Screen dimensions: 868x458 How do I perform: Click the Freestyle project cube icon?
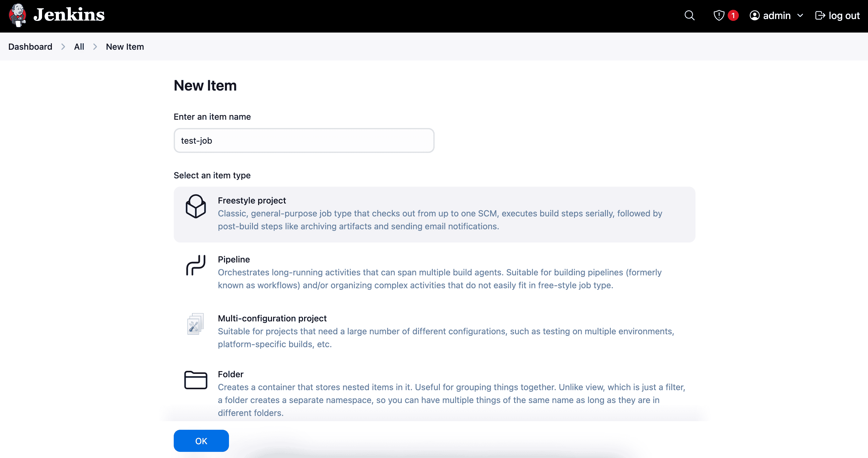[x=196, y=206]
